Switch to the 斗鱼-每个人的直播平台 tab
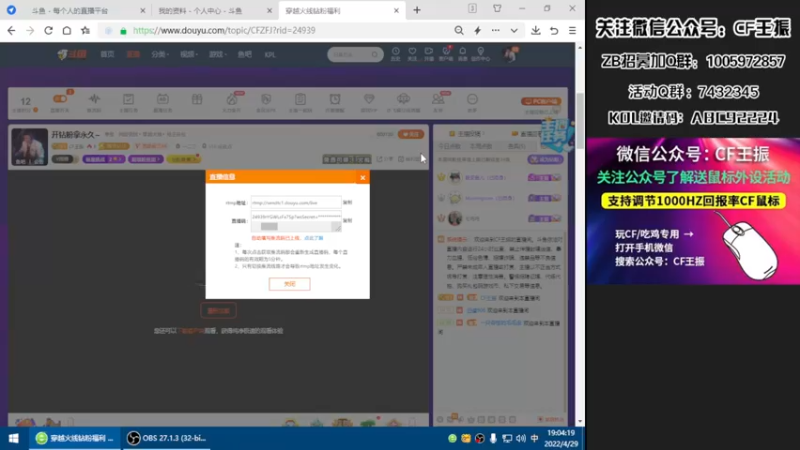Viewport: 800px width, 450px height. (x=69, y=10)
